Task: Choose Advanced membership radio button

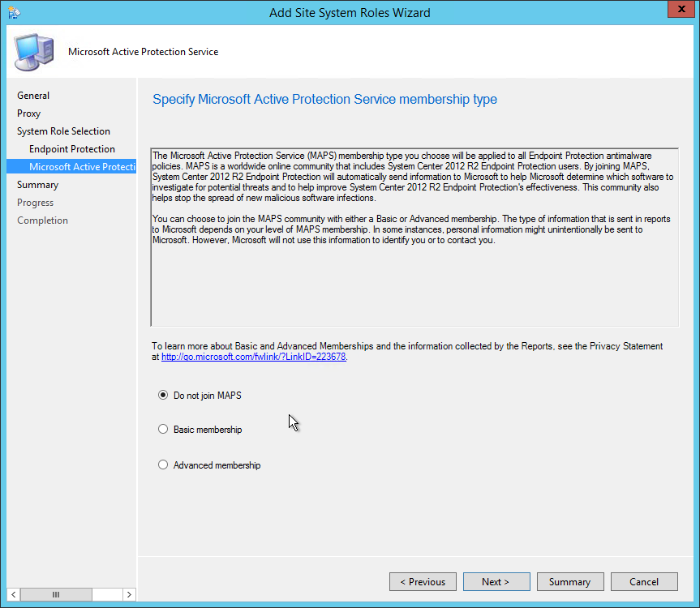Action: tap(163, 465)
